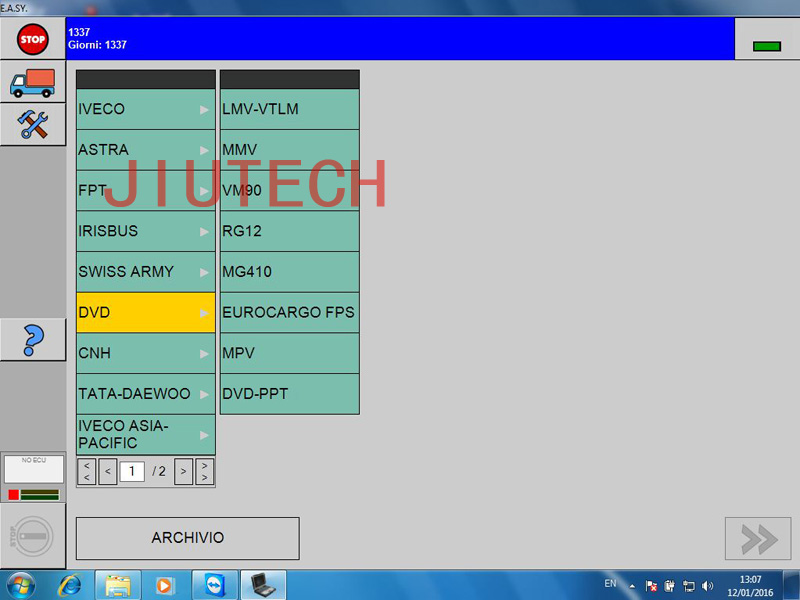The image size is (800, 600).
Task: Open help with the question mark icon
Action: point(33,340)
